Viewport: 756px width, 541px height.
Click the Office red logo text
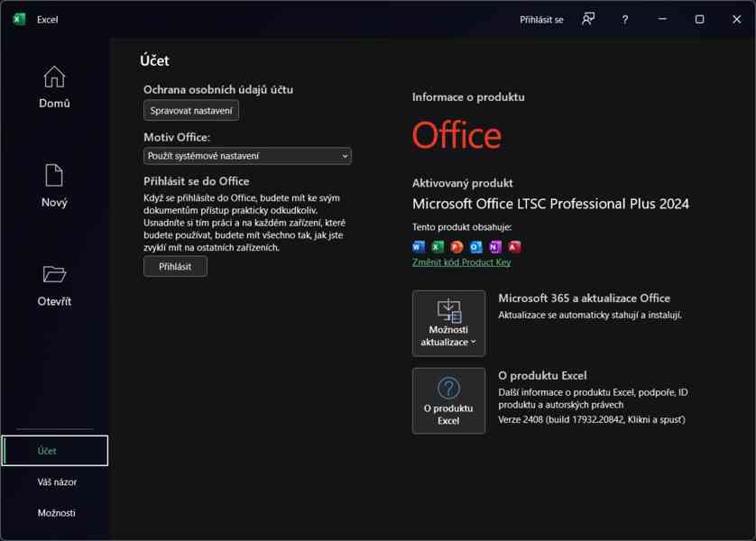point(456,135)
